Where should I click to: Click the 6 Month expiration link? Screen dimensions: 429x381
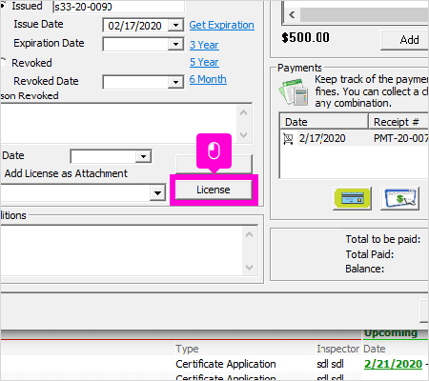(x=208, y=79)
